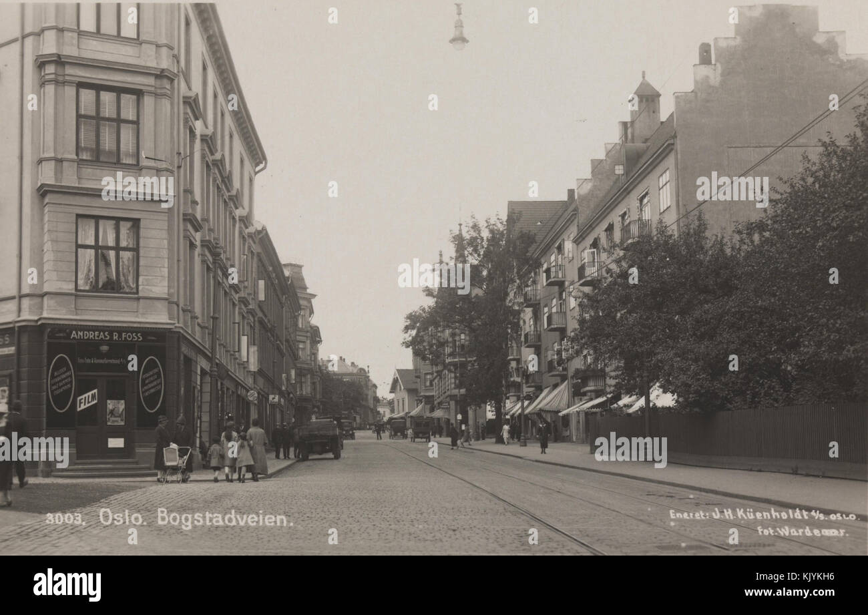The image size is (868, 615).
Task: Click the J.H. Küenholdt publisher credit
Action: tap(763, 515)
